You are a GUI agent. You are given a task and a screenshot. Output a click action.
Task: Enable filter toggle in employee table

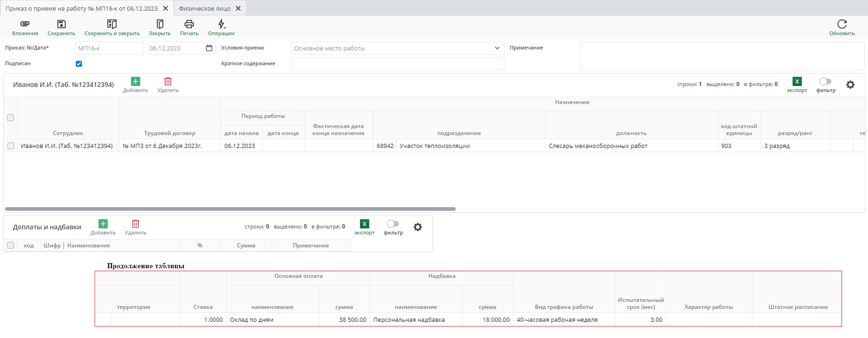(x=825, y=82)
